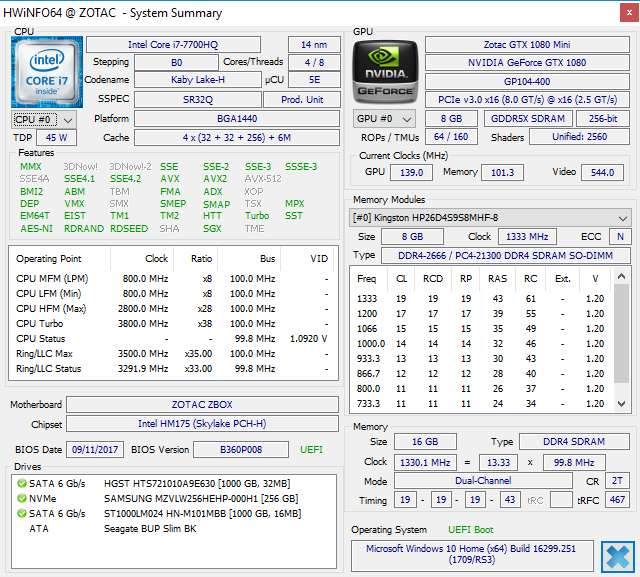Click the BIOS Date 09/11/2017 field
The width and height of the screenshot is (640, 577).
click(95, 450)
